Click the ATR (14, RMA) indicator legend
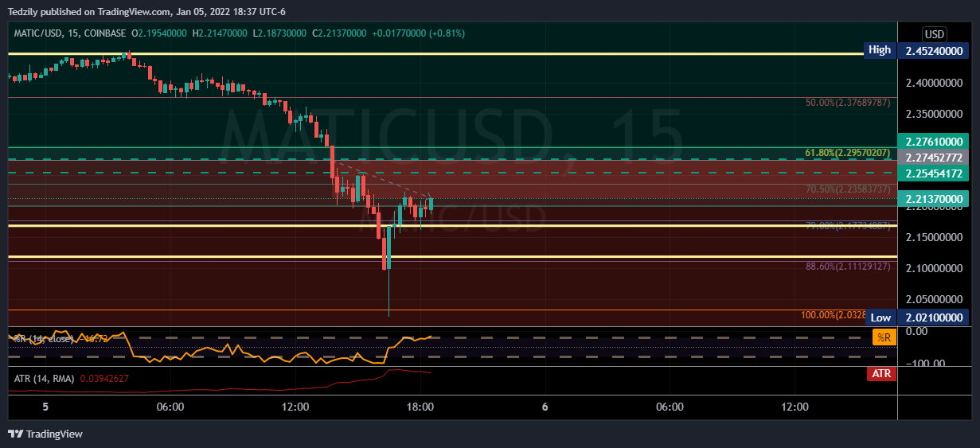This screenshot has height=448, width=980. 44,378
